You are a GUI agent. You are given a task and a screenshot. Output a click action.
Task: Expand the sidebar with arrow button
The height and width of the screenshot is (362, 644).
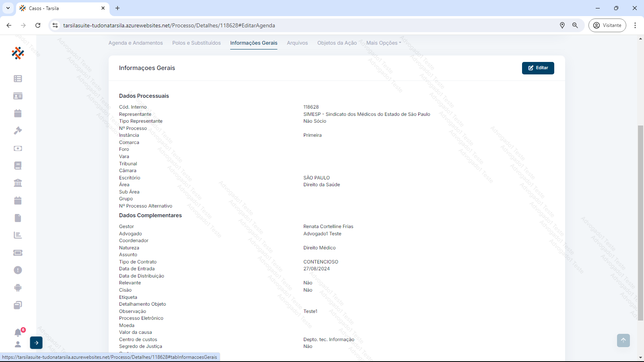pyautogui.click(x=36, y=343)
